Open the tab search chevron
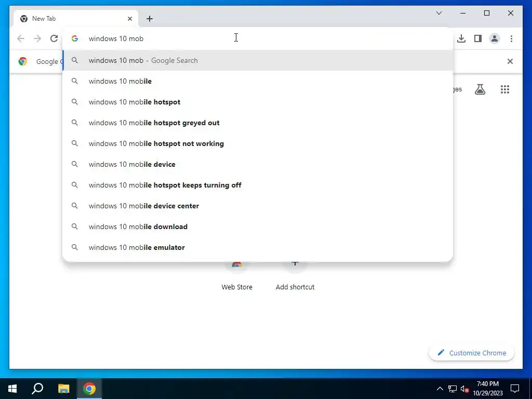532x399 pixels. point(438,13)
